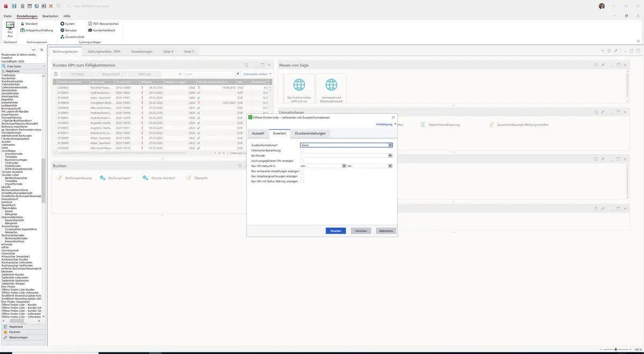Screen dimensions: 644x354
Task: Switch to the Auswahl tab
Action: (x=258, y=133)
